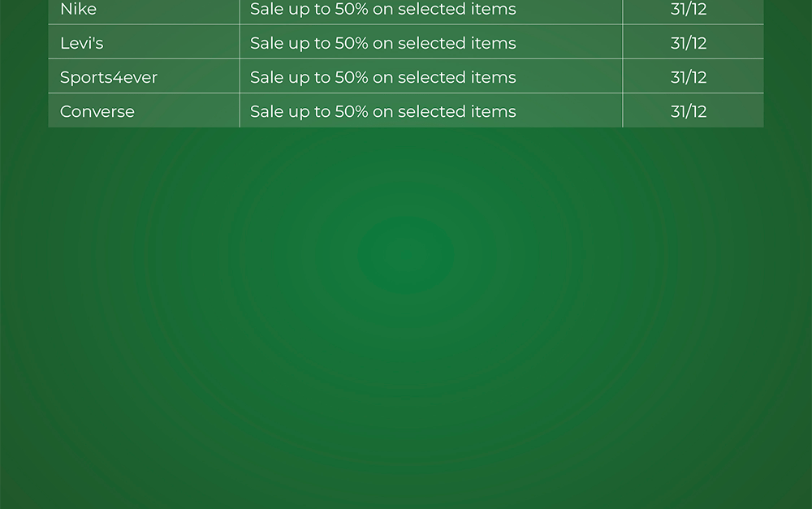Select the Converse store name
812x509 pixels.
[x=97, y=111]
